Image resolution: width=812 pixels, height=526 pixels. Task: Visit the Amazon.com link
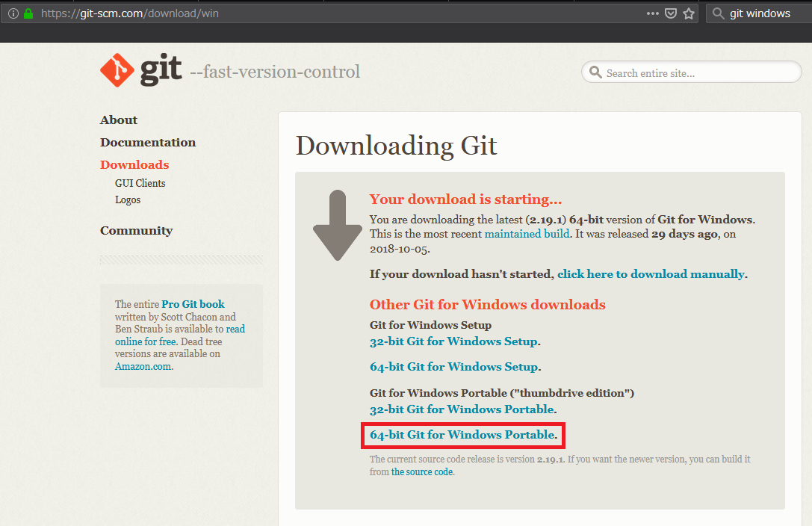[143, 366]
